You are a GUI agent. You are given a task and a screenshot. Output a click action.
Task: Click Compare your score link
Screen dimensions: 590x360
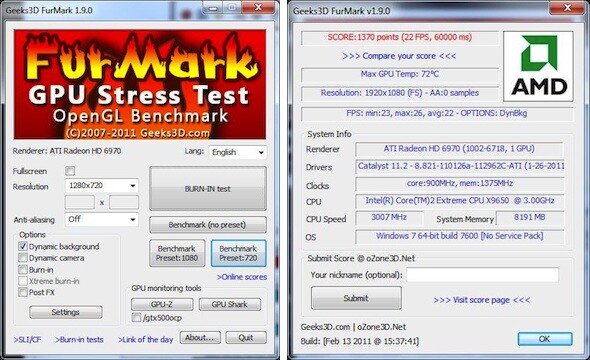399,56
